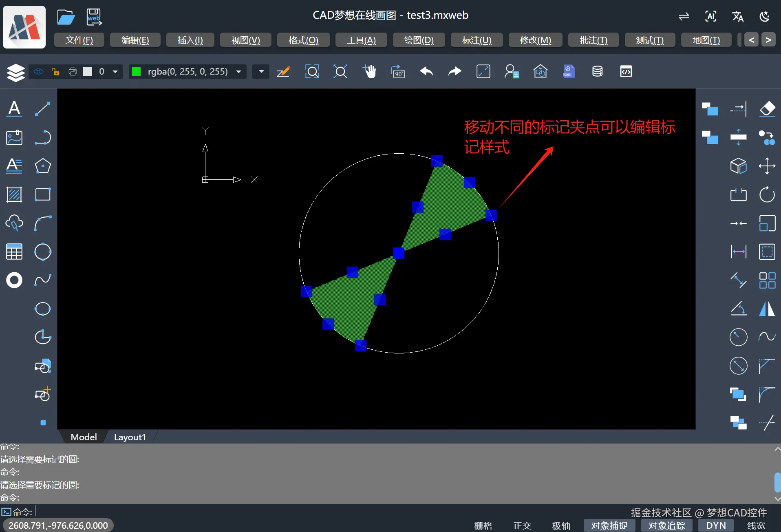781x532 pixels.
Task: Open the 修改(M) menu
Action: pos(535,40)
